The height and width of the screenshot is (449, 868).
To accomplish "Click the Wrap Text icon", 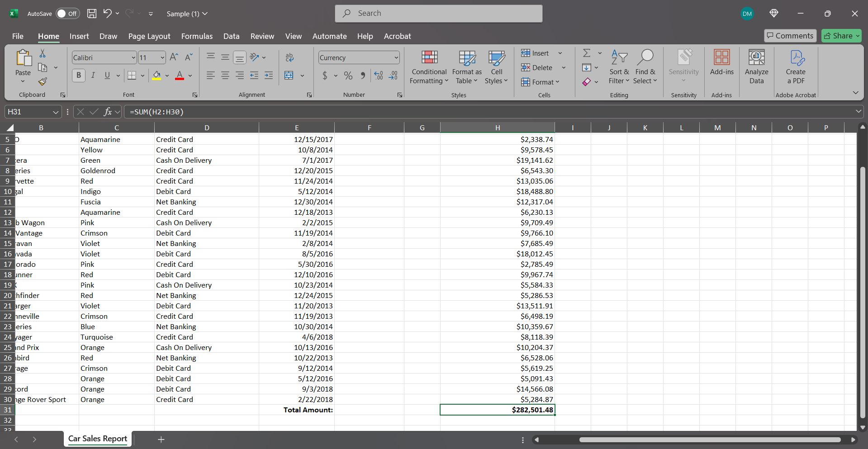I will click(x=289, y=57).
